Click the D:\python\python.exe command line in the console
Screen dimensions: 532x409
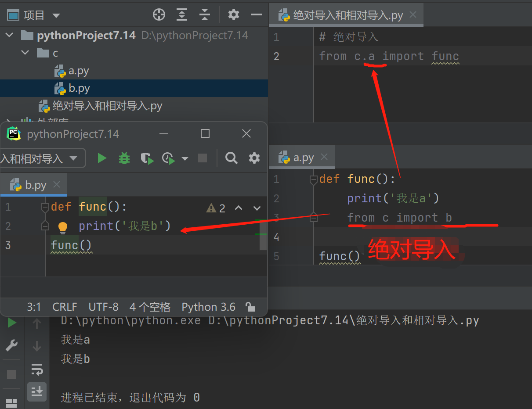[x=270, y=320]
